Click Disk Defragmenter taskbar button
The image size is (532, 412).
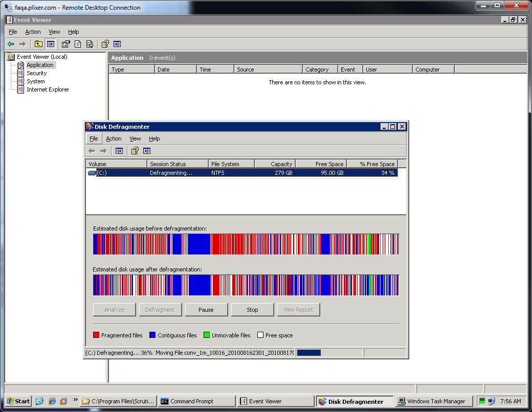tap(354, 401)
